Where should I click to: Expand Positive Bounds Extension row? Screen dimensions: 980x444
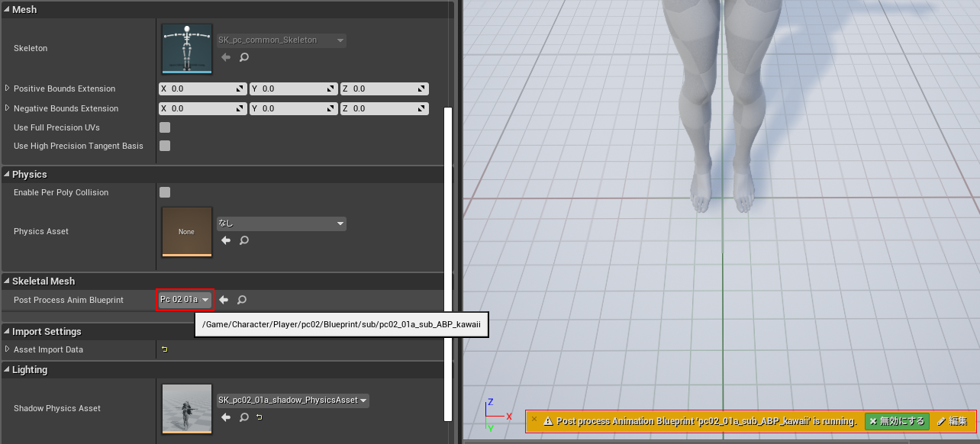click(x=8, y=88)
